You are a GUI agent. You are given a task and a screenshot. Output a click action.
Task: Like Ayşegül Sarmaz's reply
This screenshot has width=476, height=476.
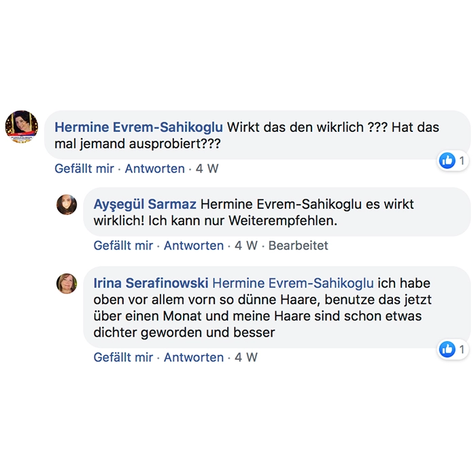pyautogui.click(x=123, y=245)
